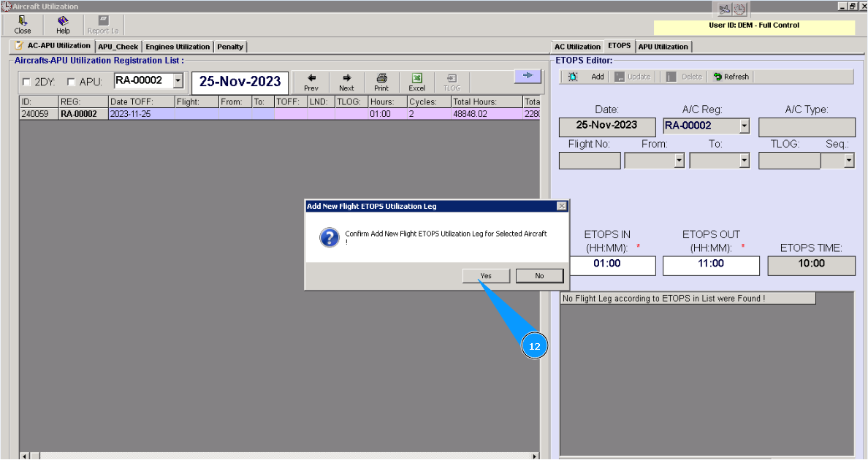868x460 pixels.
Task: Click the Total Hours column header
Action: 487,101
